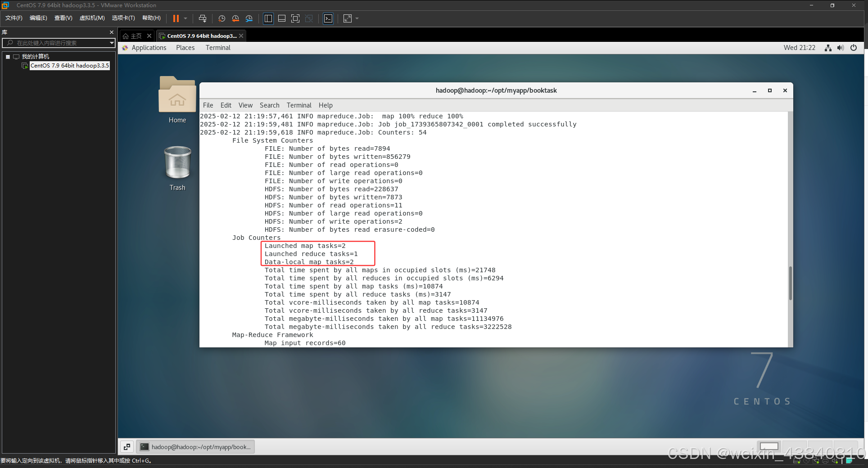The width and height of the screenshot is (868, 468).
Task: Open the Snapshot Manager
Action: (249, 18)
